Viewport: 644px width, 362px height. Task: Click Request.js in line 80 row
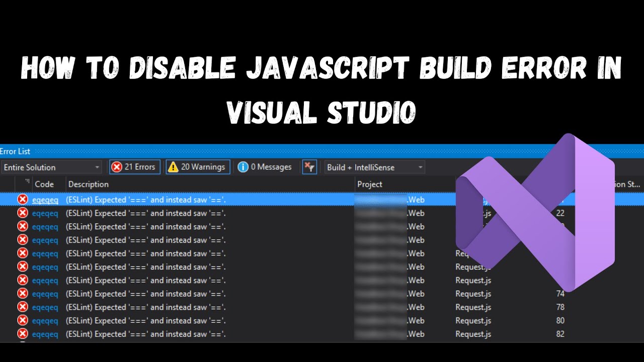pos(473,320)
